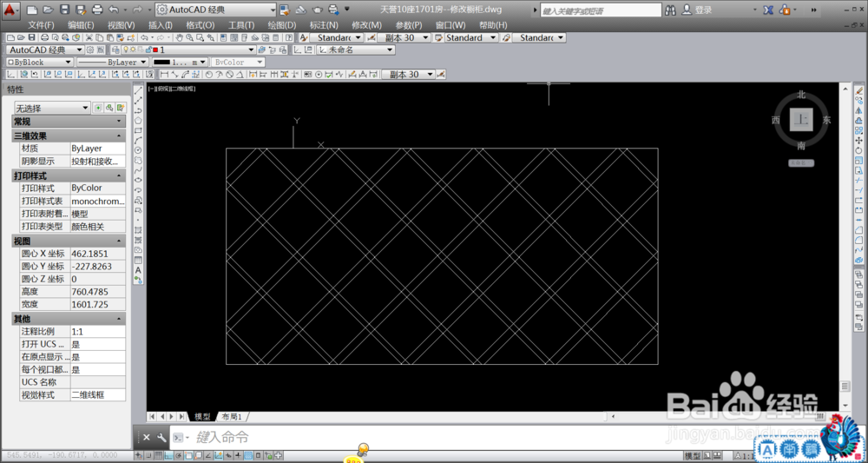This screenshot has width=868, height=463.
Task: Click the Erase tool in Modify toolbar
Action: tap(859, 89)
